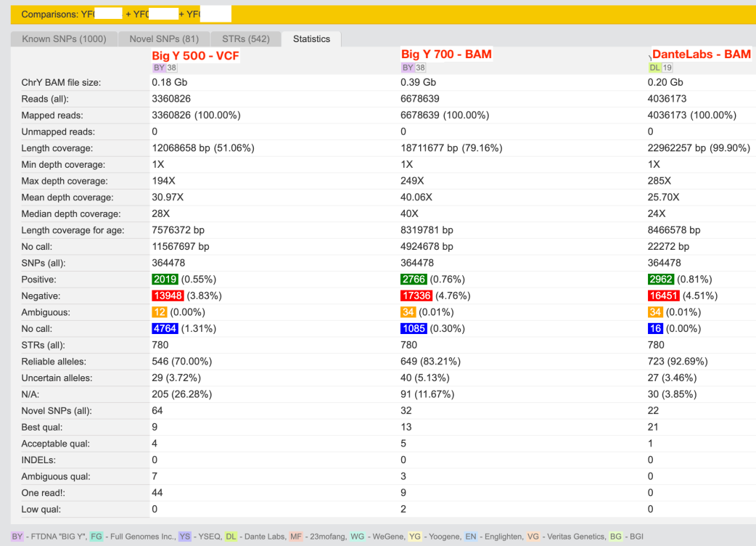The image size is (756, 546).
Task: Click the Statistics tab
Action: coord(311,39)
